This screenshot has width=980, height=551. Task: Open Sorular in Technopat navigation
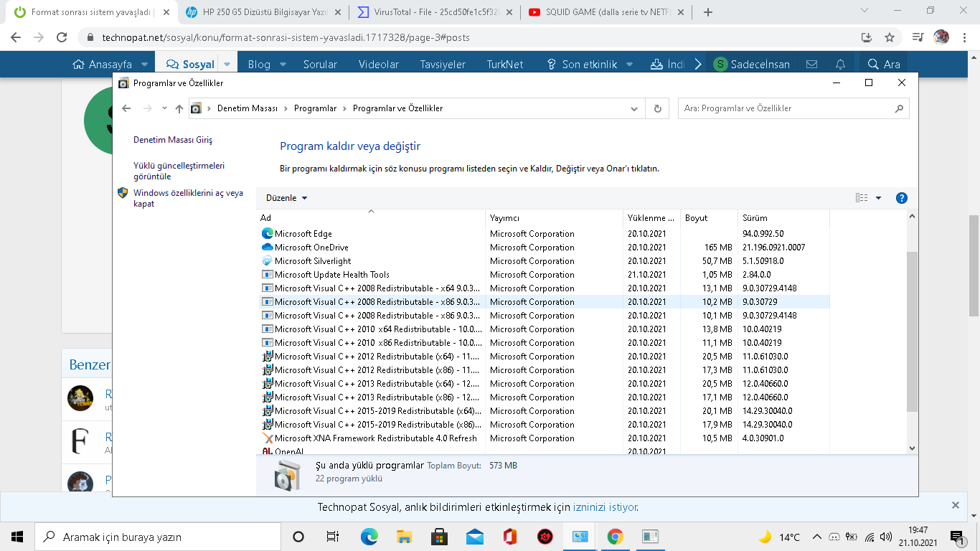point(320,65)
